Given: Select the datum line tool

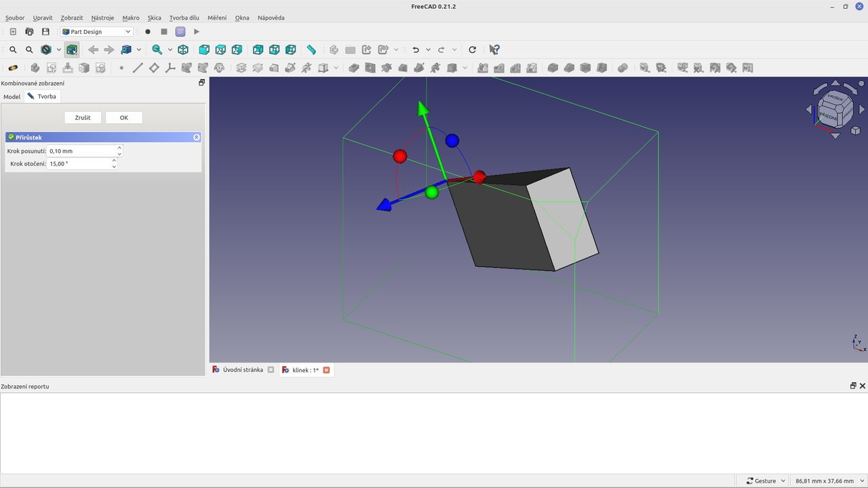Looking at the screenshot, I should click(138, 68).
